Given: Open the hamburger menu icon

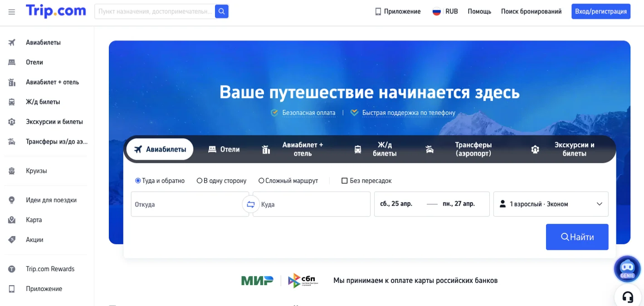Looking at the screenshot, I should click(12, 12).
